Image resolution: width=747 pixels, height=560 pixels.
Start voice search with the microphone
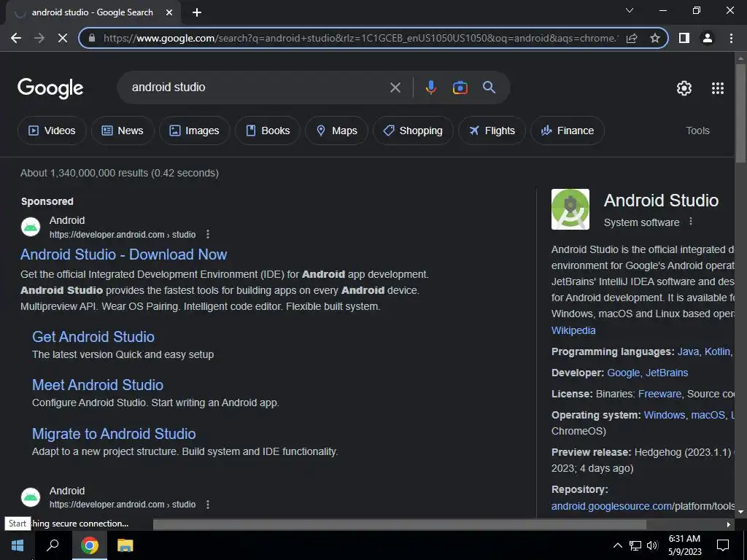(x=430, y=87)
